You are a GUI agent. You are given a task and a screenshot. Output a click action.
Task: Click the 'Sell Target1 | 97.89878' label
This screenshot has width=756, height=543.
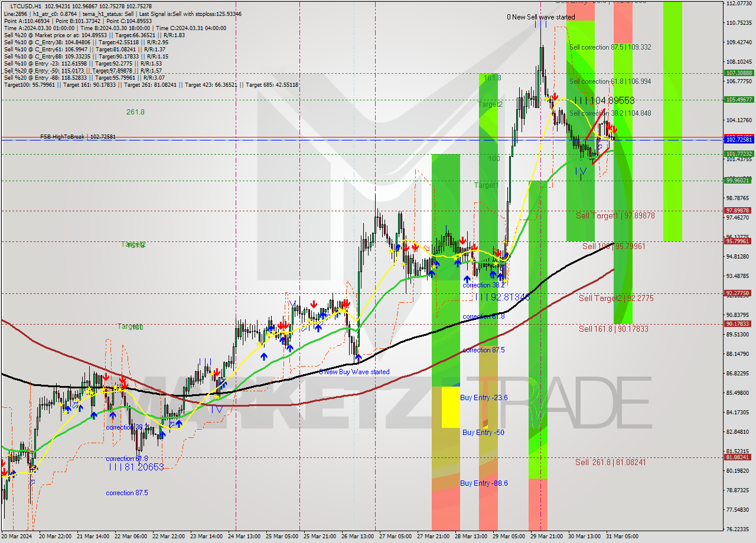tap(615, 216)
